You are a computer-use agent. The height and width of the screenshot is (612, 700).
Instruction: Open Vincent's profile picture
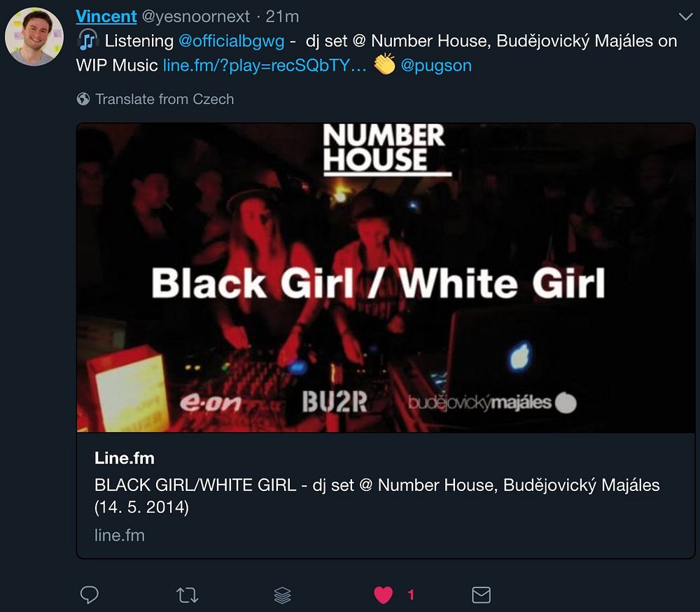[34, 36]
